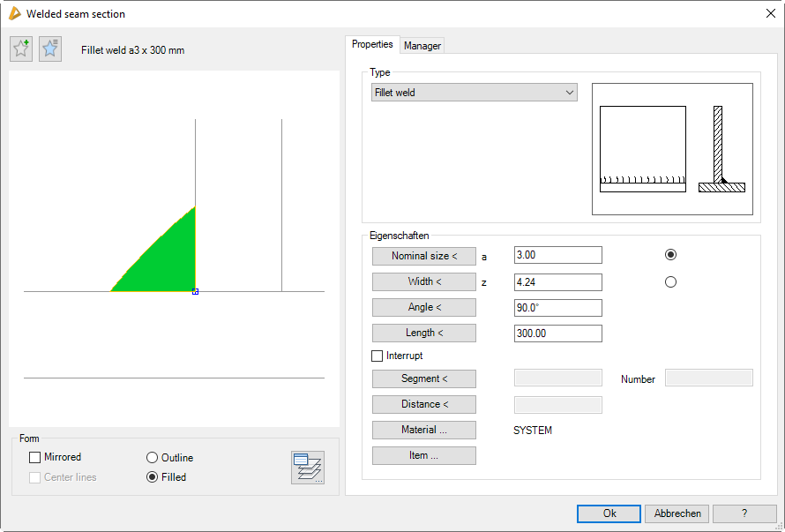Choose the width z radio button
This screenshot has width=785, height=532.
point(670,282)
